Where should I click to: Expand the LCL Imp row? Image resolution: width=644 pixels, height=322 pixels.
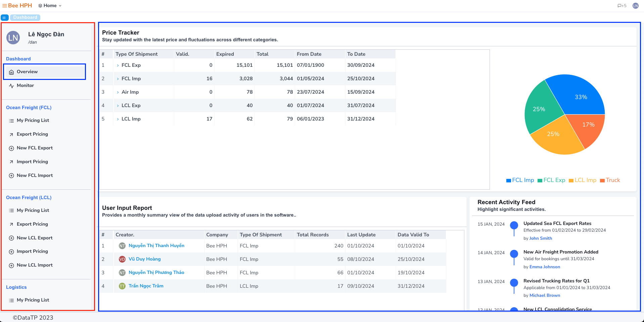click(118, 119)
